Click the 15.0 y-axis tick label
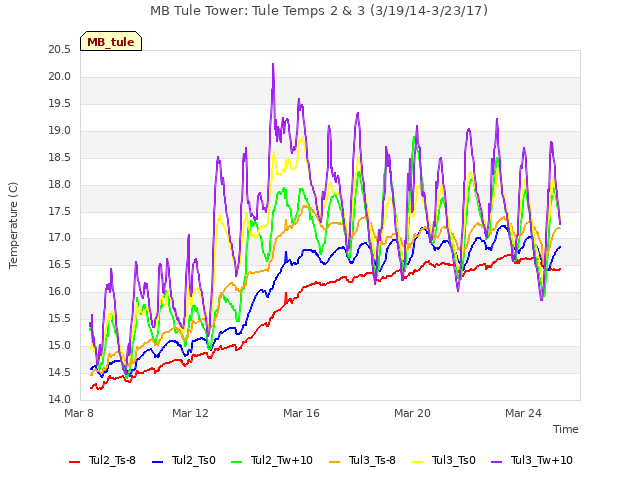This screenshot has width=640, height=480. coord(60,345)
